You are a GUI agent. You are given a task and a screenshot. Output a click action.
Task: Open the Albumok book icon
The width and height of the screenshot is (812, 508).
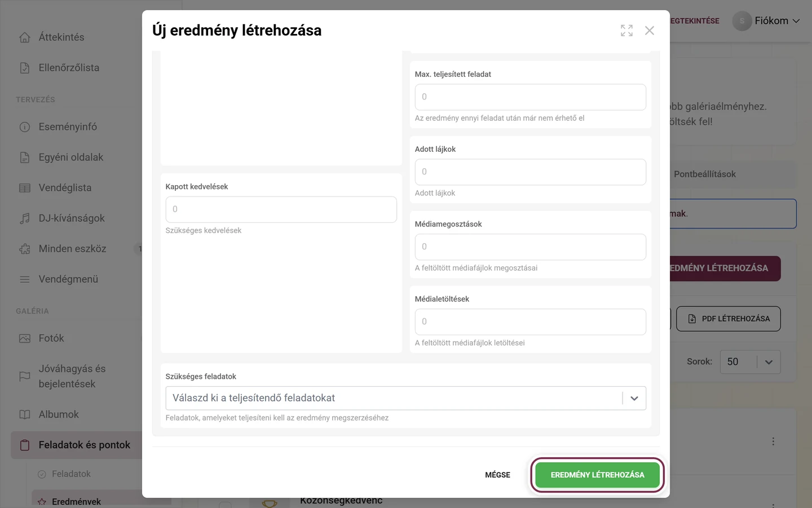click(25, 415)
